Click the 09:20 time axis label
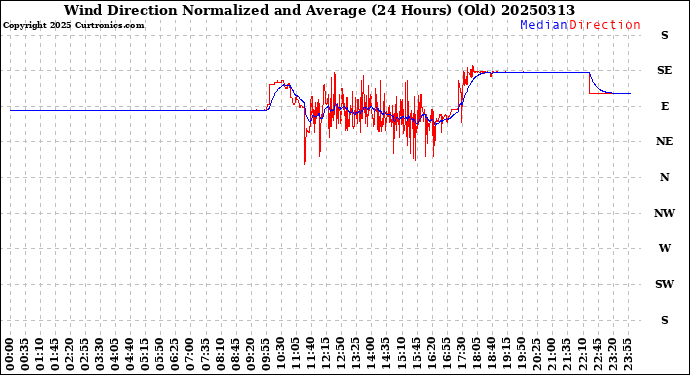 (250, 354)
